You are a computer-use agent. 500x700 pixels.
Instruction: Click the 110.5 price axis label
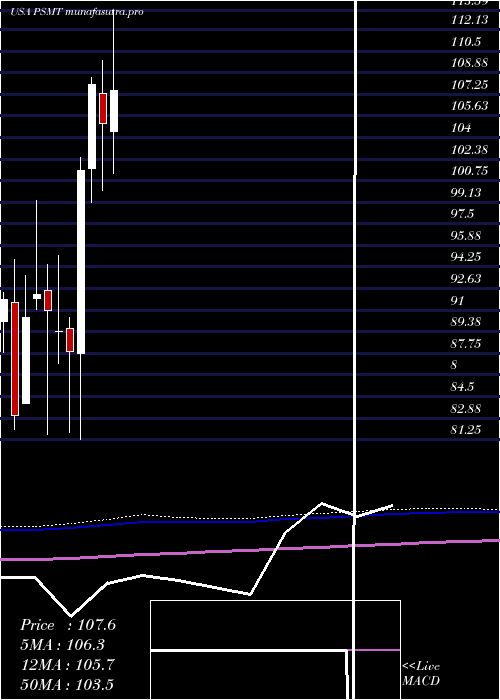[466, 42]
